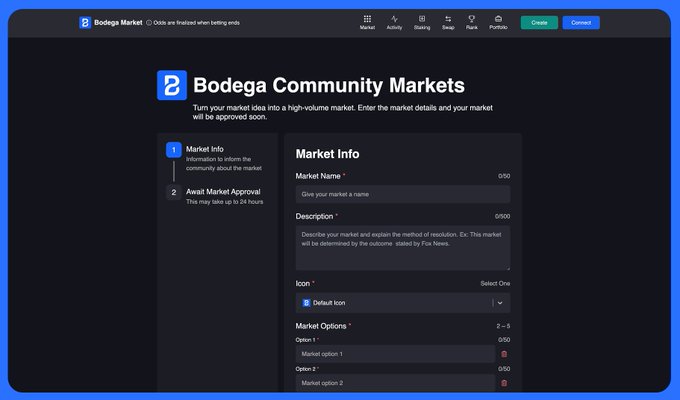Focus the Market option 1 field

[395, 354]
